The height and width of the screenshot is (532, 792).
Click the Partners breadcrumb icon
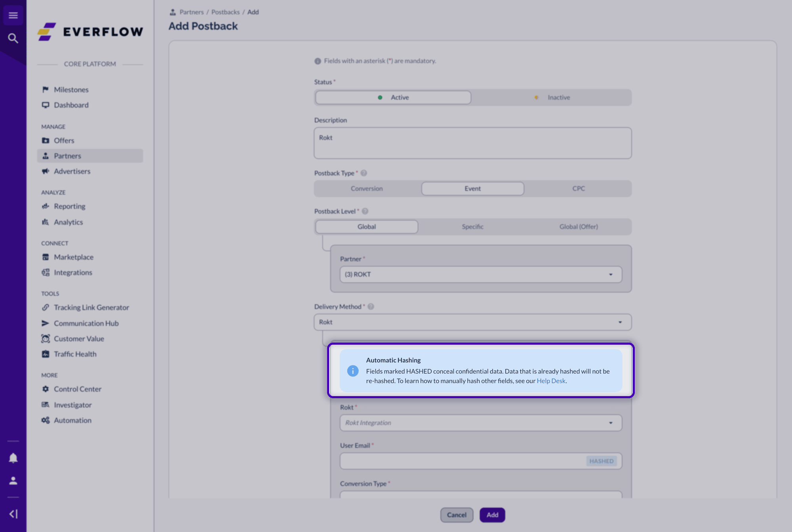pyautogui.click(x=173, y=12)
